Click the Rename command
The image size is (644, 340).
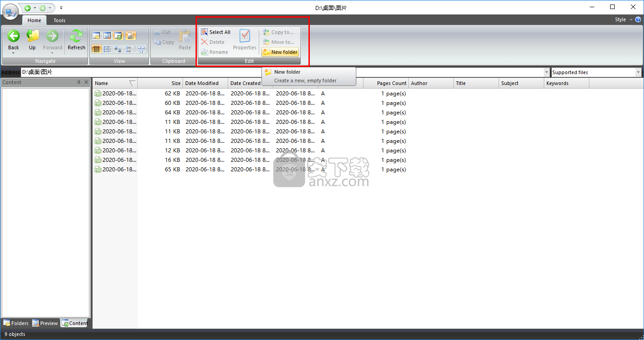coord(215,52)
